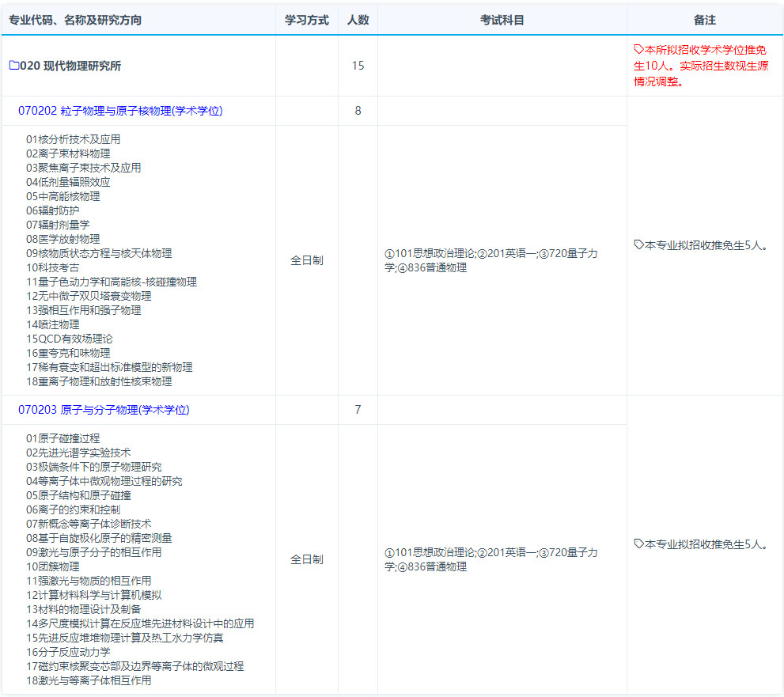Click the enrollment number 15 for the institute
The image size is (784, 697).
(x=358, y=66)
